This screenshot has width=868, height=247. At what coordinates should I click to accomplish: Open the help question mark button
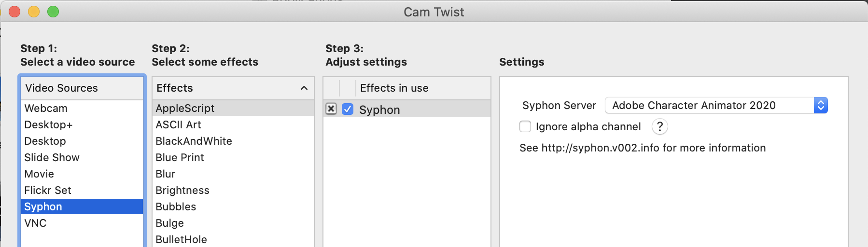[x=659, y=126]
